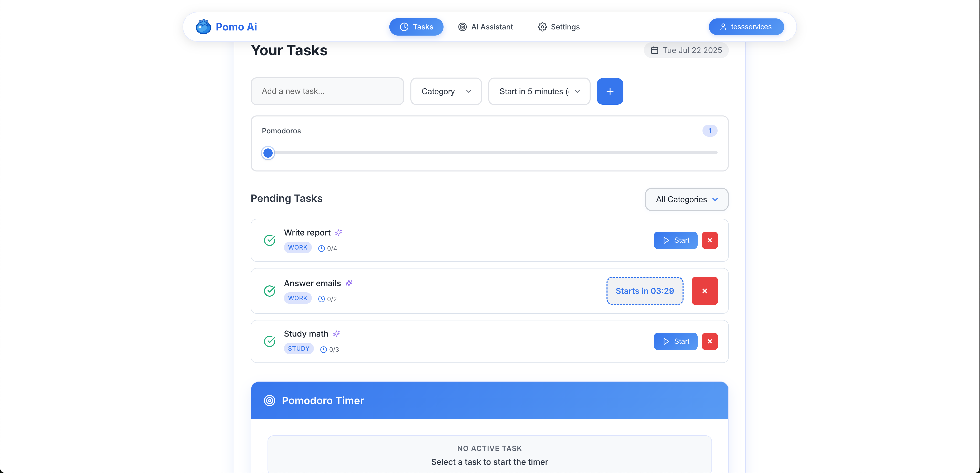Open the Category dropdown

pyautogui.click(x=446, y=91)
